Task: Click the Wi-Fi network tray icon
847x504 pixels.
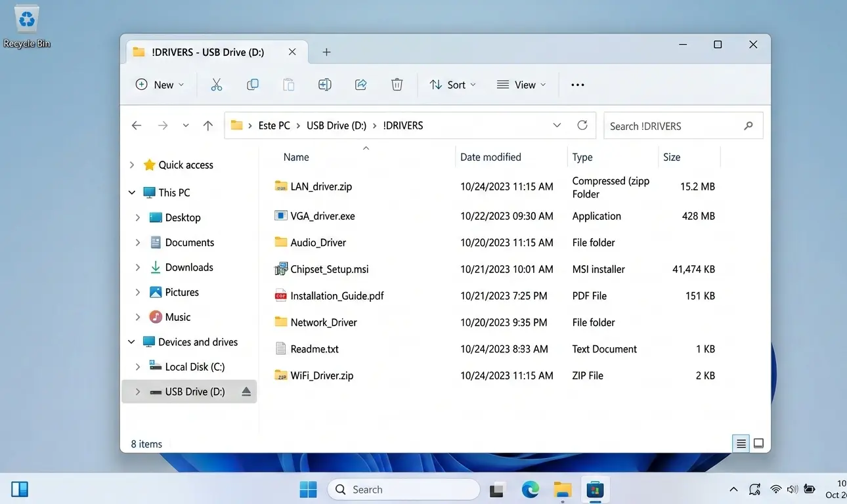Action: tap(776, 490)
